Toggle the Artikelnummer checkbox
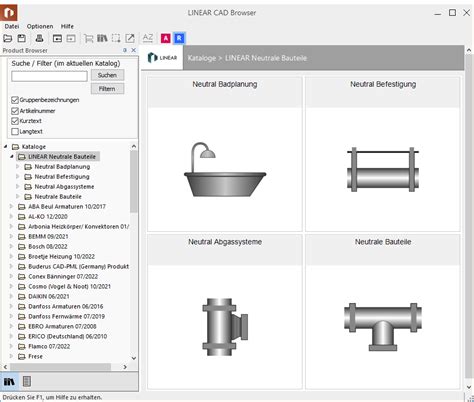Screen dimensions: 474x402 tap(15, 111)
